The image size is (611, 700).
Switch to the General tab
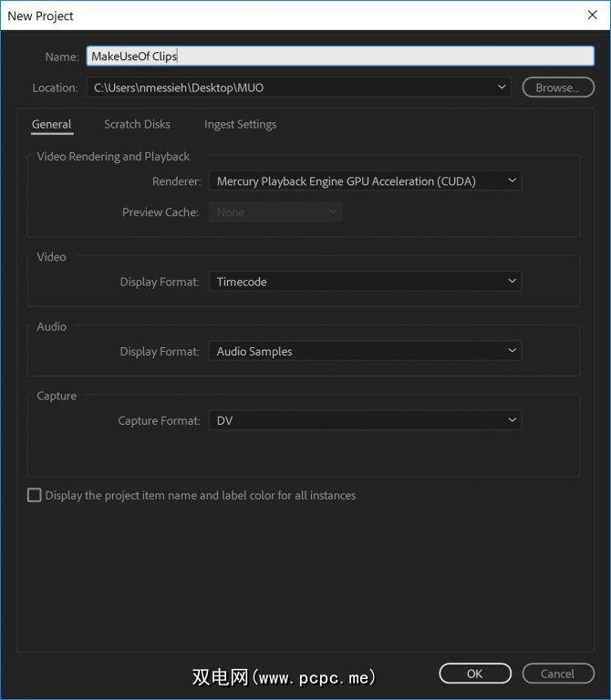(51, 124)
